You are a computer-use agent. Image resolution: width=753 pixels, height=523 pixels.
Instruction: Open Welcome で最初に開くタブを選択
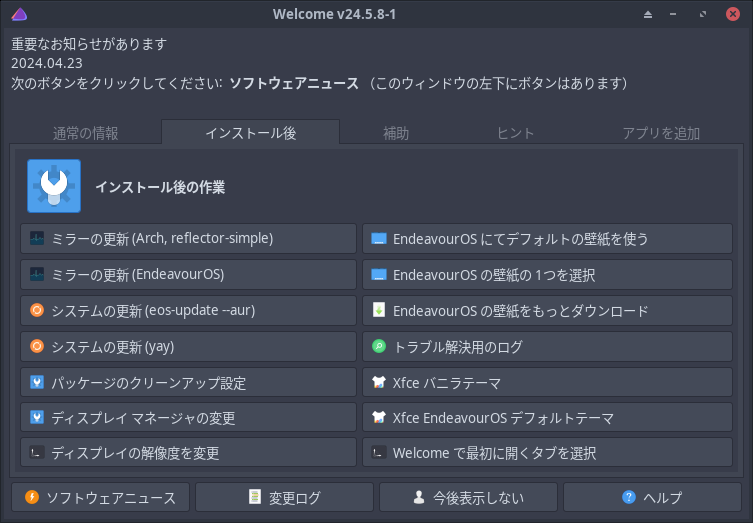click(x=547, y=452)
